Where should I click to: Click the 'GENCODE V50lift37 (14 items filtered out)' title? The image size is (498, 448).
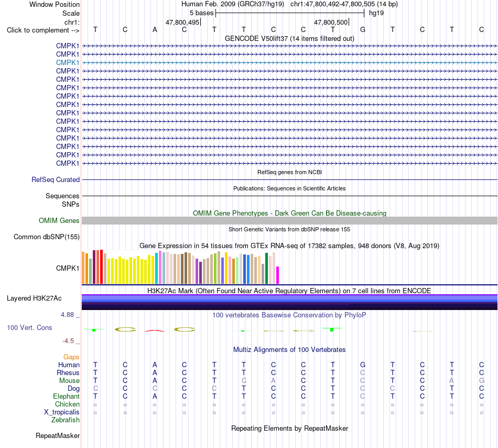[x=289, y=38]
